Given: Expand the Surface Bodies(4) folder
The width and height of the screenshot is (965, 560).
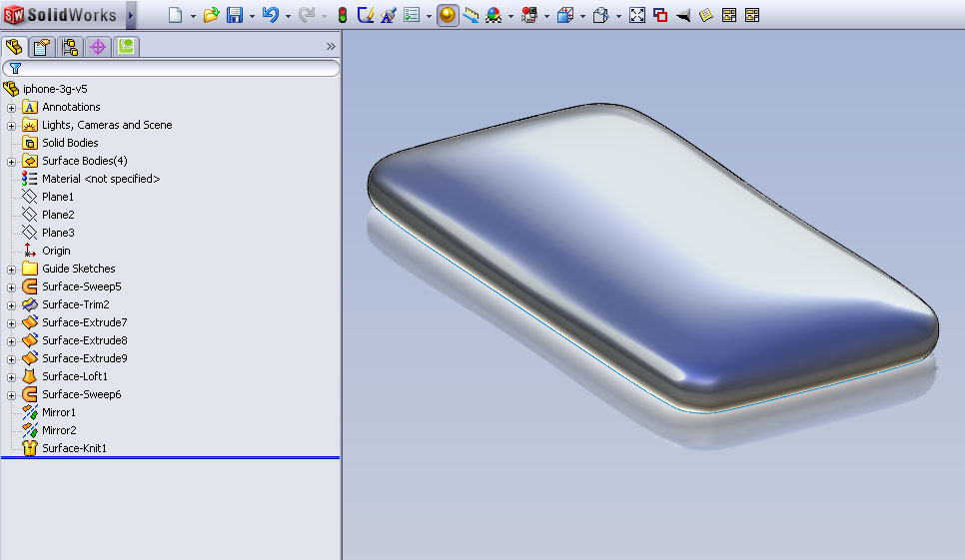Looking at the screenshot, I should [x=11, y=162].
